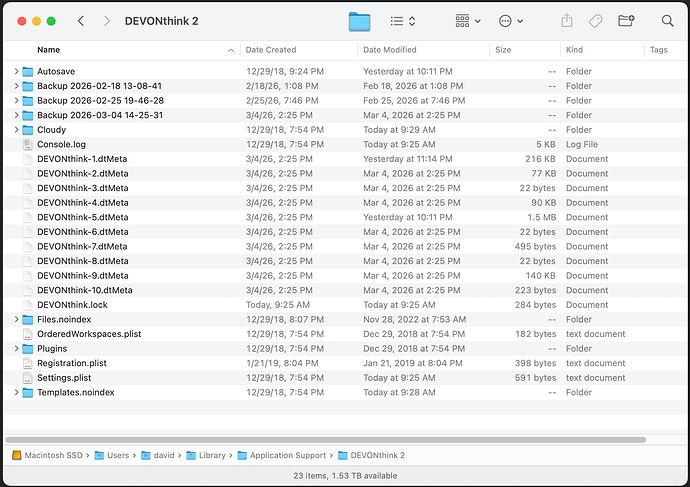Screen dimensions: 690x487
Task: Click the 23 items status bar text
Action: point(345,476)
